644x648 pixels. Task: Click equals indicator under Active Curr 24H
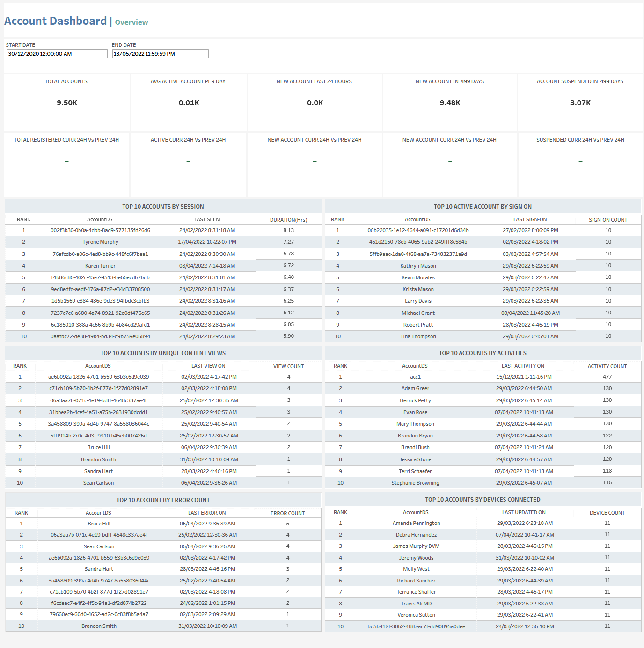pyautogui.click(x=188, y=161)
